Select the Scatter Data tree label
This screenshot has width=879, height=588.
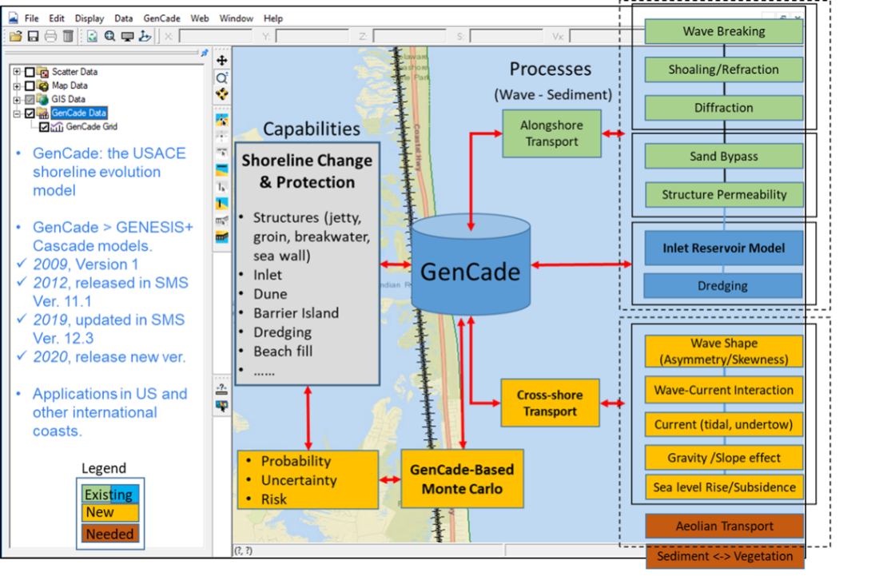coord(74,72)
